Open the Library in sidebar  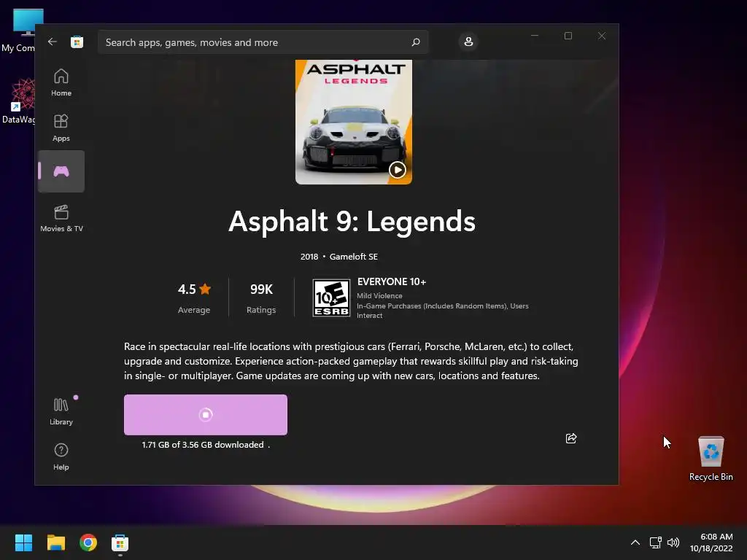61,412
